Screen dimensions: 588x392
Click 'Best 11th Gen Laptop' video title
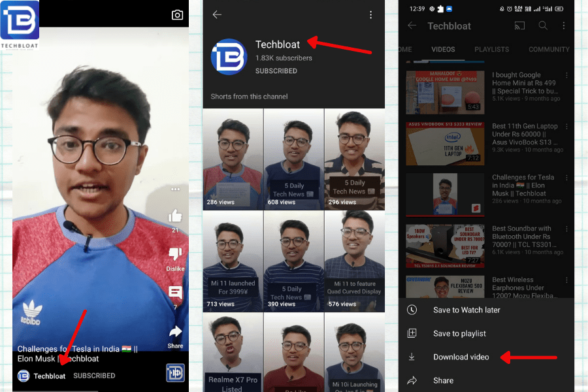(x=525, y=135)
